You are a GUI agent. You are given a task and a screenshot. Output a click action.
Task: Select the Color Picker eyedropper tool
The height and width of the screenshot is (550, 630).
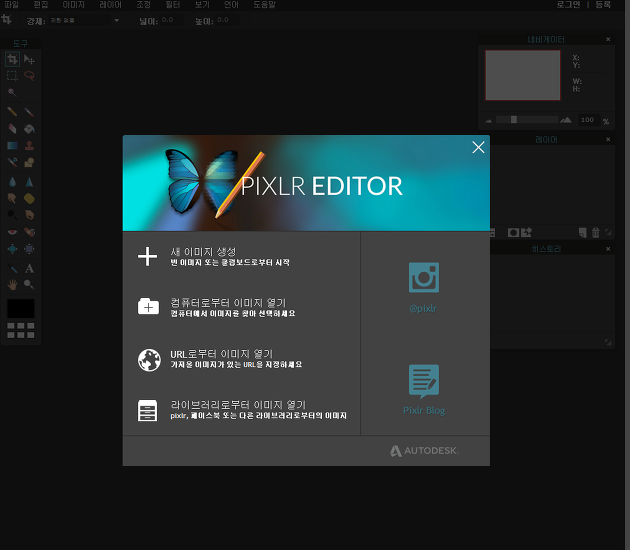(x=12, y=268)
